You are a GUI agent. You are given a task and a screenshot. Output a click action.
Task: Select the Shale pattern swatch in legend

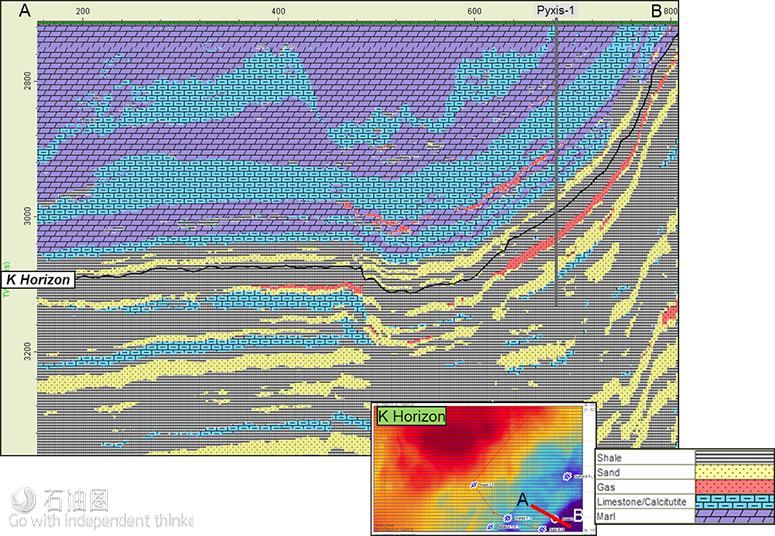click(734, 457)
